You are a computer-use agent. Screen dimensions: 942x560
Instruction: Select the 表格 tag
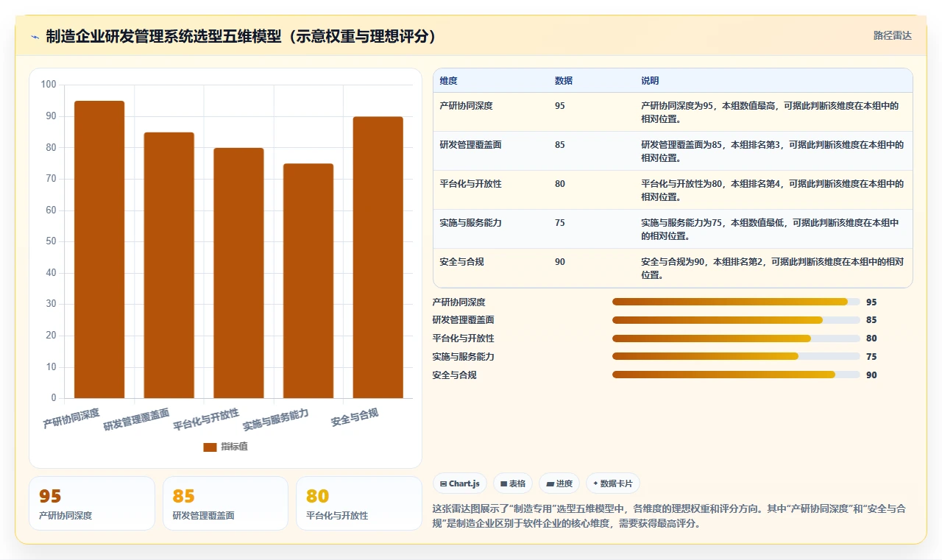coord(513,483)
